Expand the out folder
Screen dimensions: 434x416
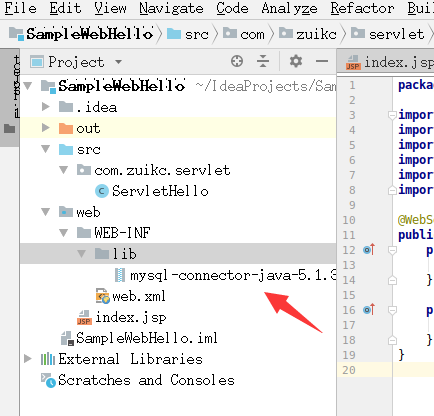click(46, 128)
